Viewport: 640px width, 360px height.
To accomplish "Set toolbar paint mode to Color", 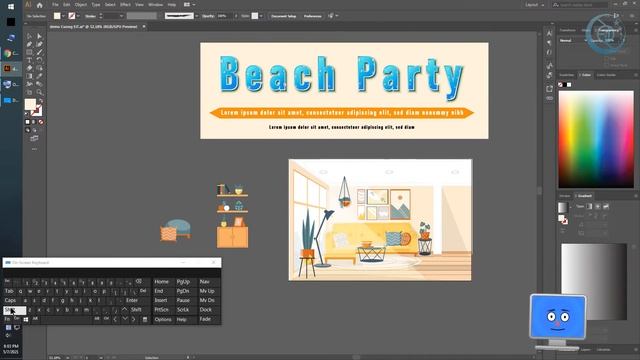I will tap(27, 122).
